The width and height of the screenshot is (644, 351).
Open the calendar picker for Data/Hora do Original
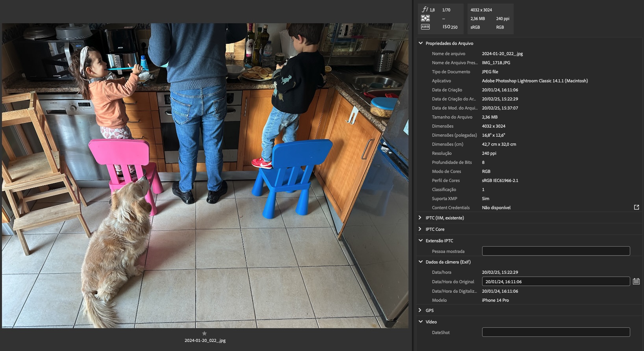636,281
